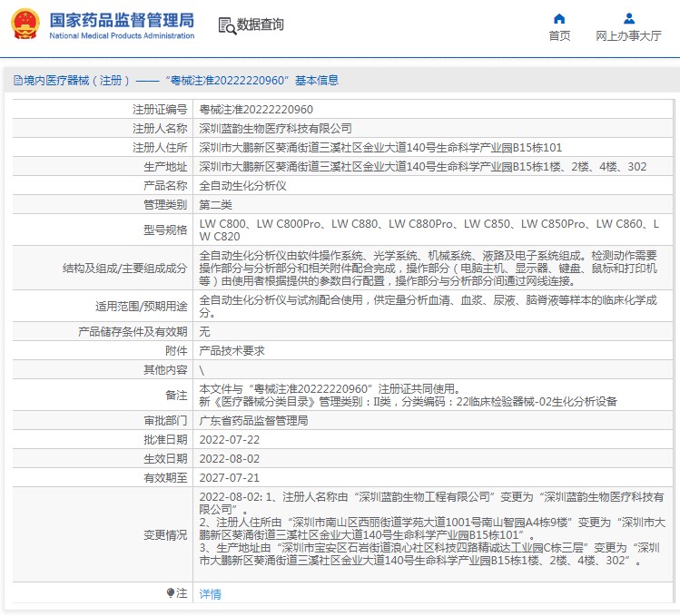Click the NMPA national emblem logo
Screen dimensions: 680x616
point(25,24)
